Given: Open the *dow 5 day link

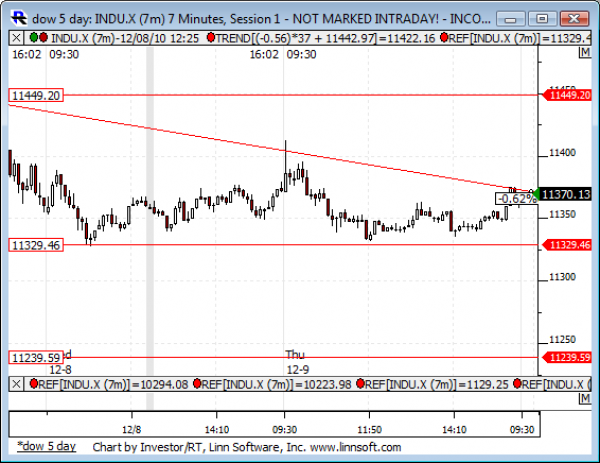Looking at the screenshot, I should point(46,447).
